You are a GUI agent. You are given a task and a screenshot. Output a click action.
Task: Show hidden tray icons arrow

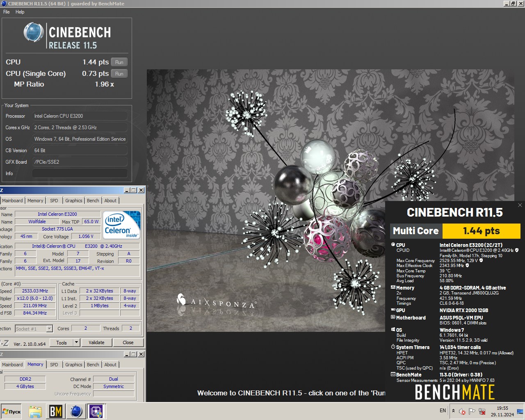[x=453, y=411]
